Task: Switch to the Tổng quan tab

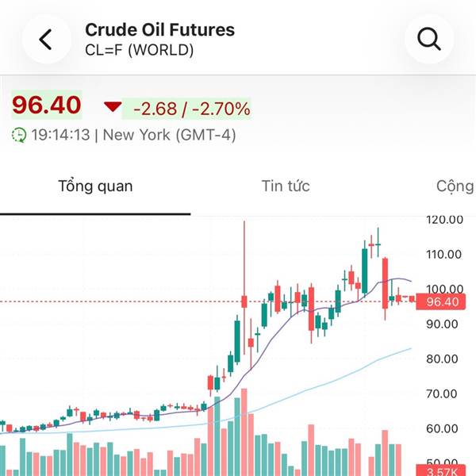Action: click(x=95, y=187)
